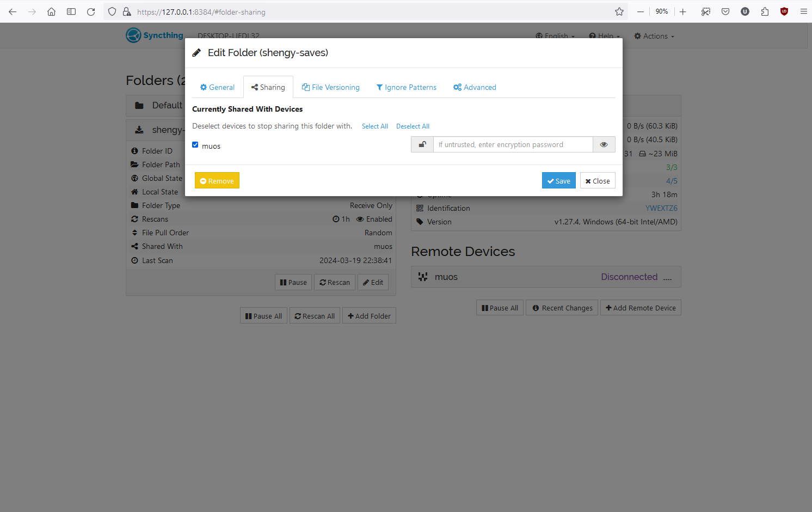Close the Edit Folder dialog
This screenshot has height=512, width=812.
[598, 181]
